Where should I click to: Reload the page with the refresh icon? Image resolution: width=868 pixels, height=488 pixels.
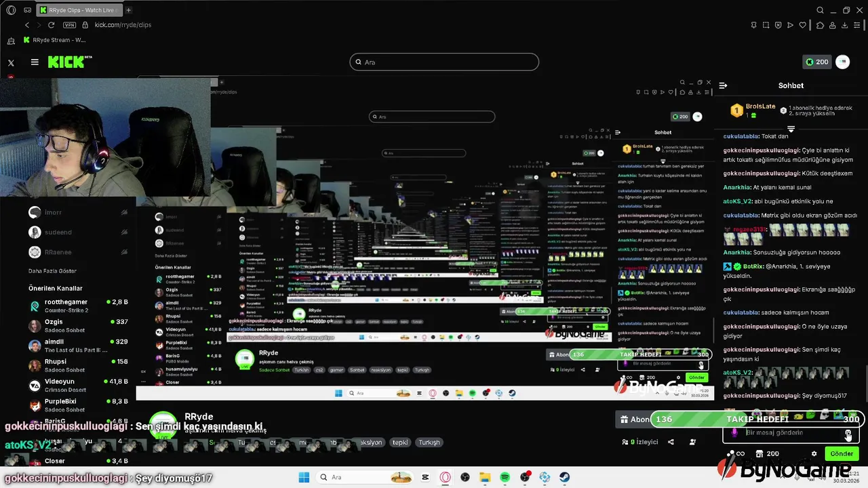tap(51, 25)
